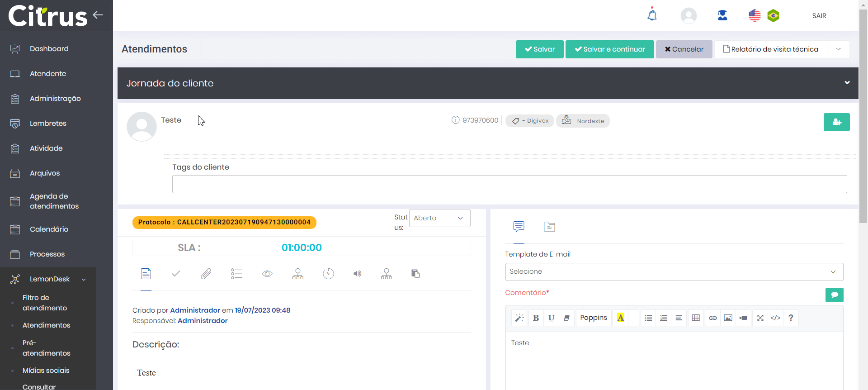
Task: Click the Tags do cliente input field
Action: click(x=509, y=184)
